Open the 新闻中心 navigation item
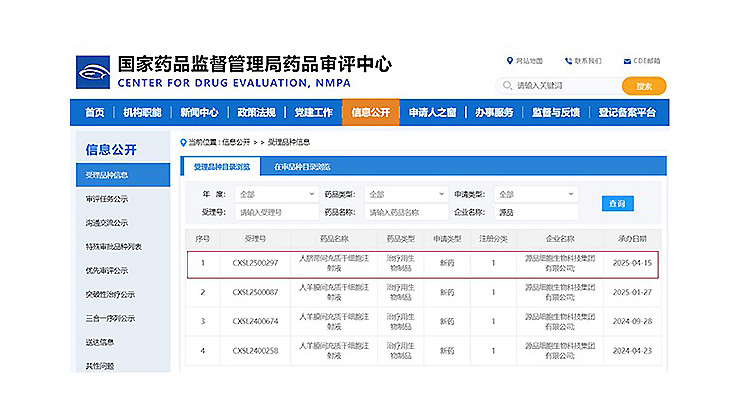The height and width of the screenshot is (417, 740). click(x=200, y=112)
